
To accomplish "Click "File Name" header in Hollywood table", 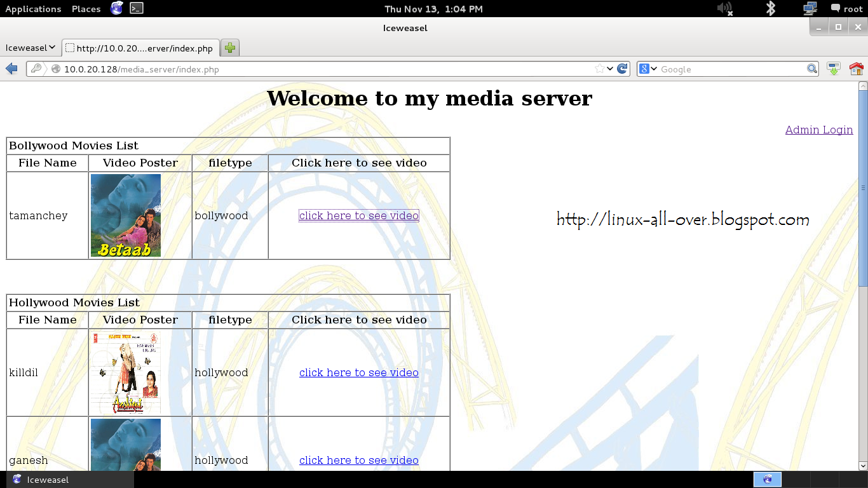I will click(48, 320).
